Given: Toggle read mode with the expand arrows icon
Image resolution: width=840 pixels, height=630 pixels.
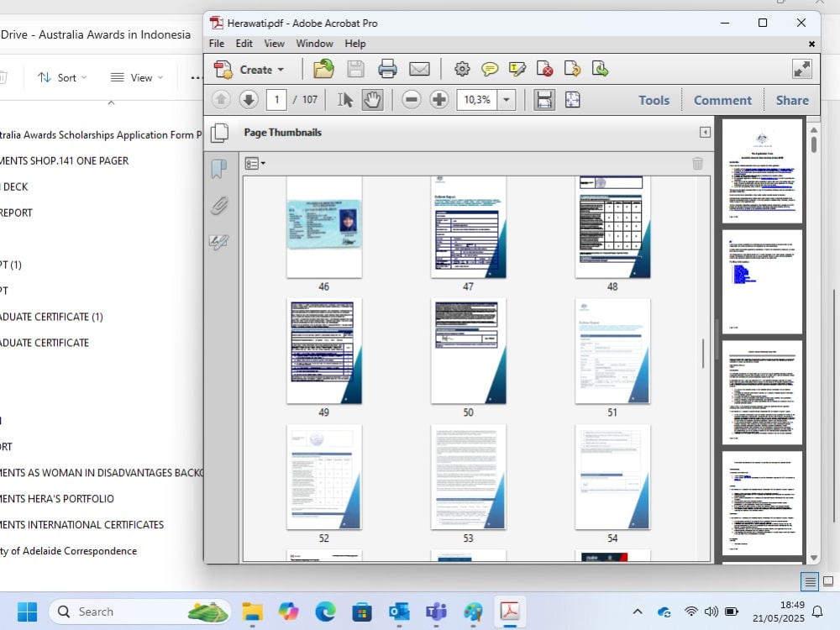Looking at the screenshot, I should [802, 69].
